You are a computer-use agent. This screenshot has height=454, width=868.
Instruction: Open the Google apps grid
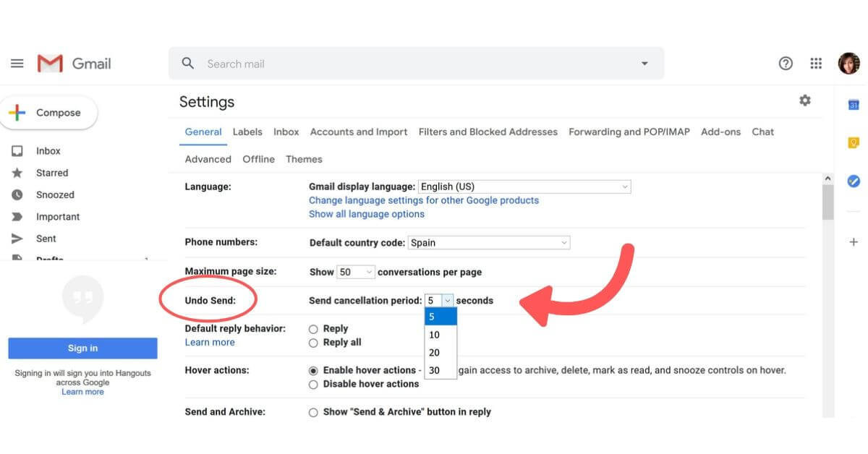(x=816, y=63)
